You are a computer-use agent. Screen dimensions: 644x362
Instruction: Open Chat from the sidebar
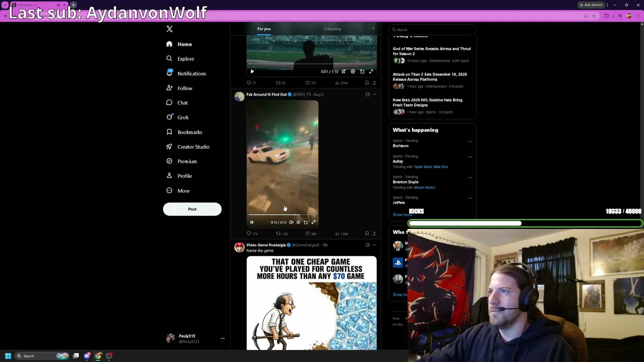(x=177, y=103)
